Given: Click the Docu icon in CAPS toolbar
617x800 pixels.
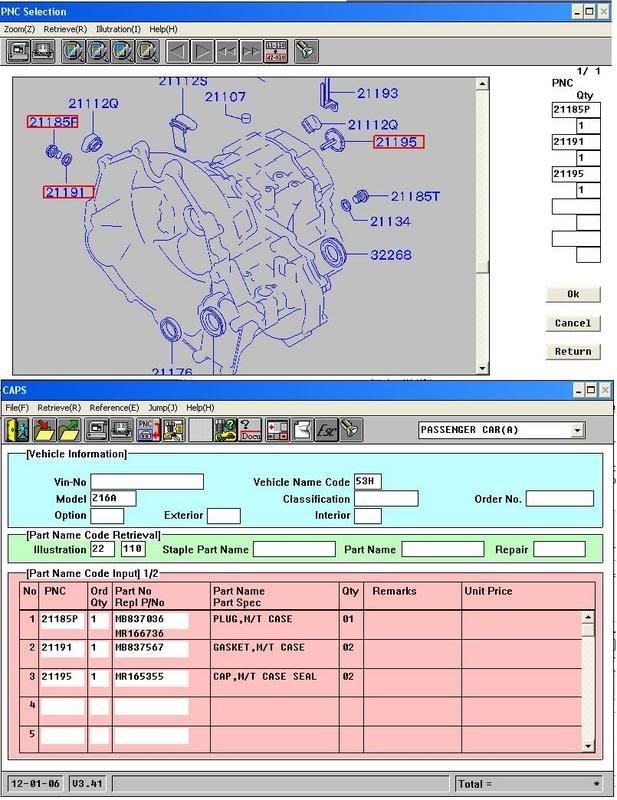Looking at the screenshot, I should point(251,430).
